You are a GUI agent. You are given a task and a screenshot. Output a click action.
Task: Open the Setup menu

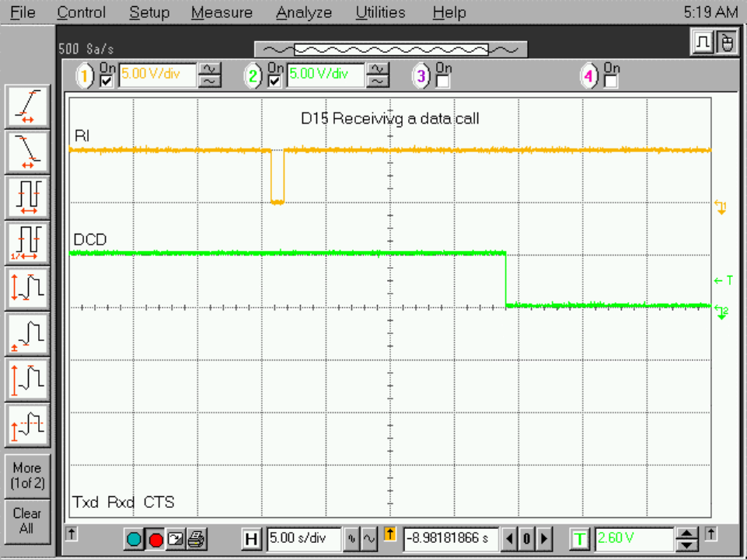click(149, 12)
